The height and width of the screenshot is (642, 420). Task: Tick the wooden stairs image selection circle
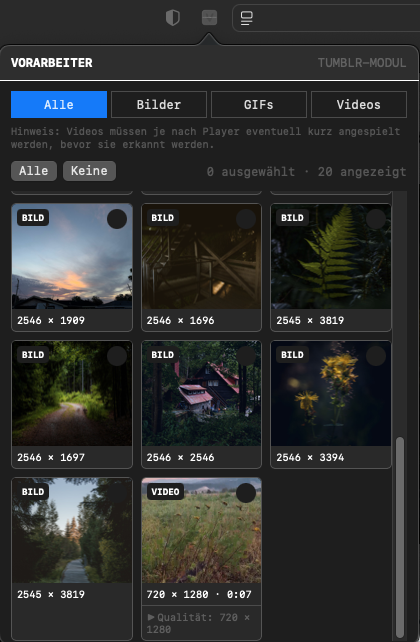246,219
